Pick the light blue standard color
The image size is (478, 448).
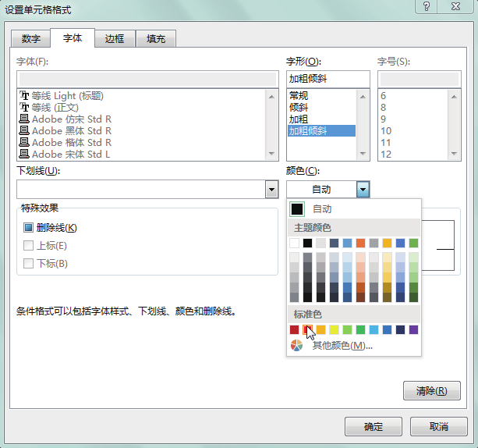pyautogui.click(x=374, y=329)
